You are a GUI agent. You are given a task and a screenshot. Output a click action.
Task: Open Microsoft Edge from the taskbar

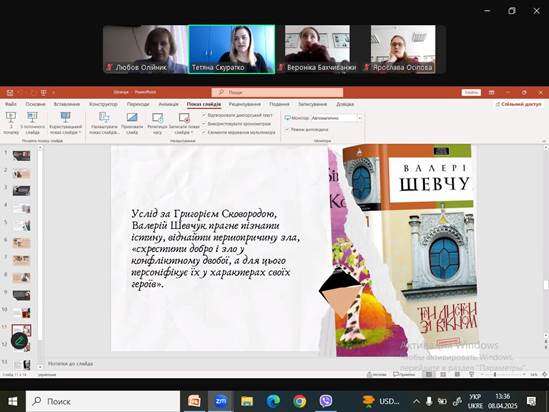pyautogui.click(x=273, y=401)
